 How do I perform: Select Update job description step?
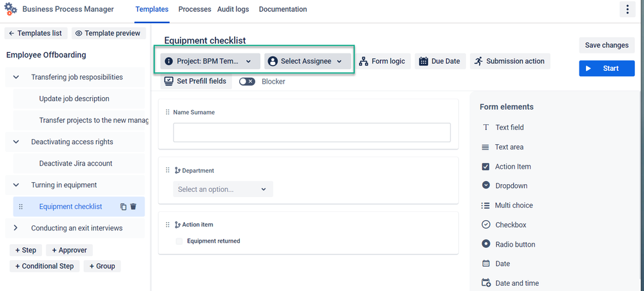[79, 99]
